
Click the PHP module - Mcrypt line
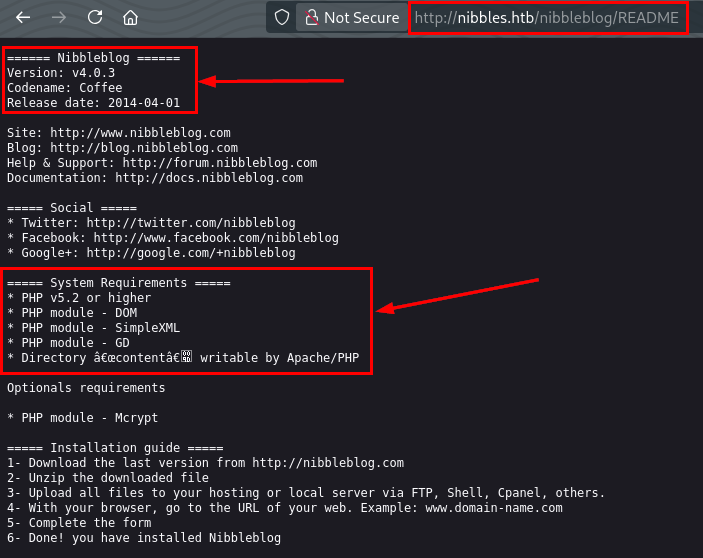(82, 417)
